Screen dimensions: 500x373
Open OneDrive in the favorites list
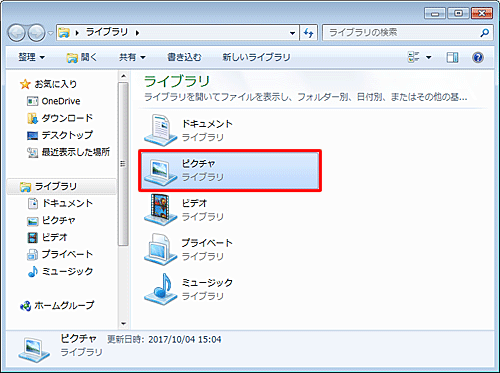[x=61, y=101]
